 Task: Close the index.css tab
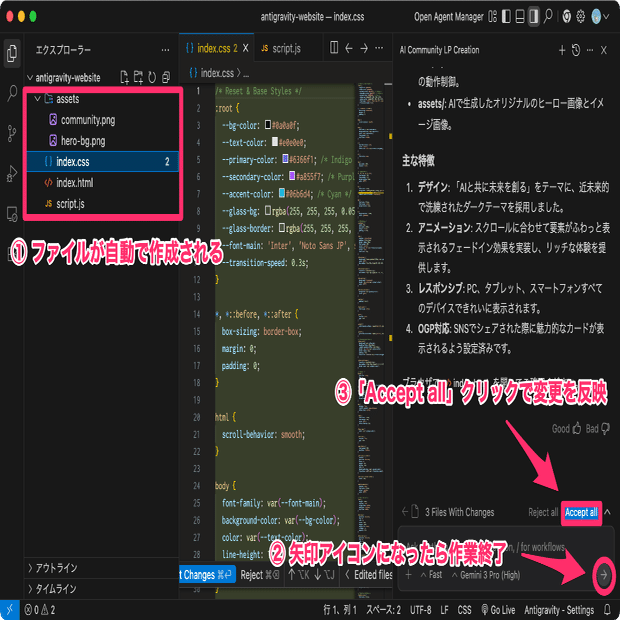(x=246, y=48)
